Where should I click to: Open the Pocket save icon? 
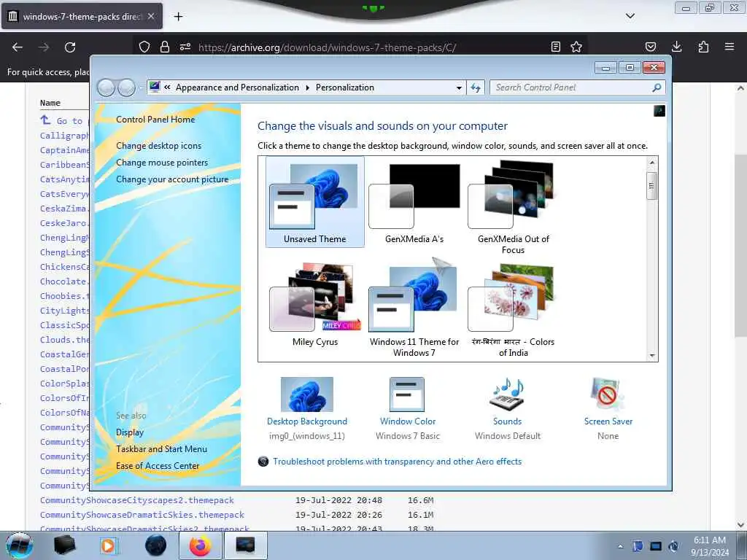[x=650, y=47]
